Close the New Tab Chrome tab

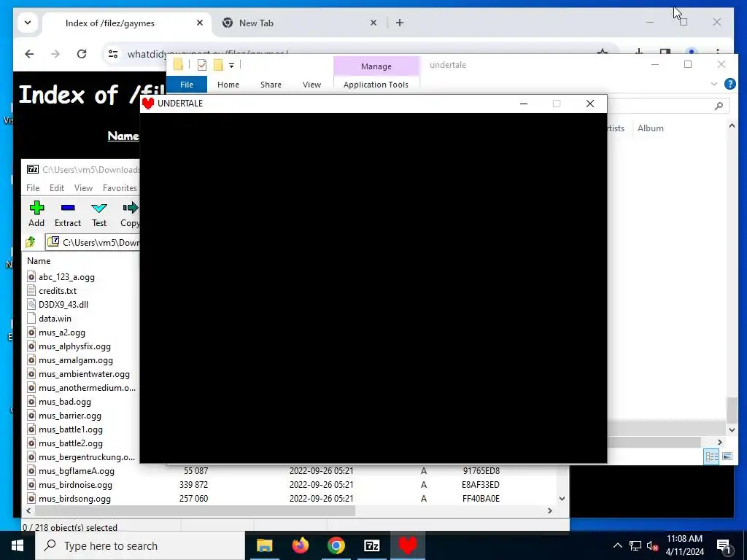point(373,23)
